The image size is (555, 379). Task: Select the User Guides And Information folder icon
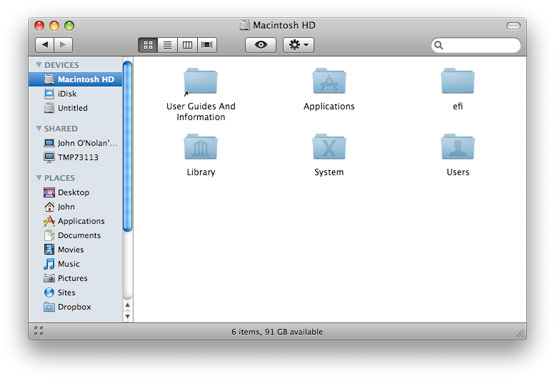click(200, 81)
